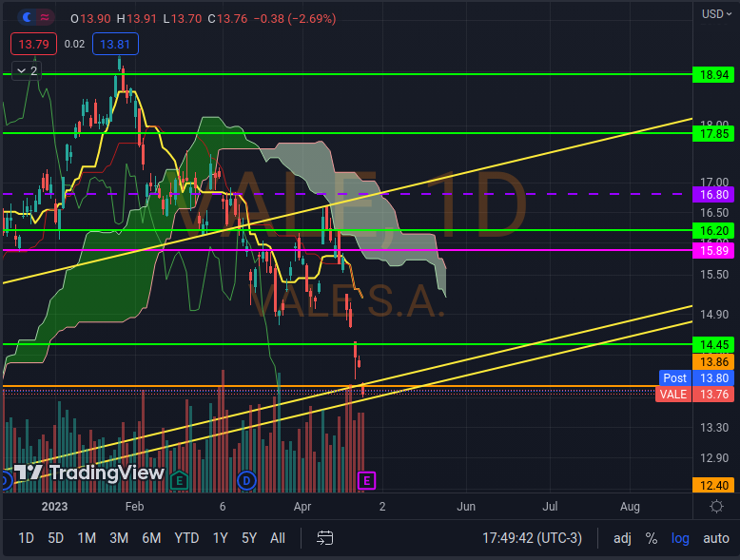Click the Post 13.80 price label
Screen dimensions: 740x560
pos(696,377)
